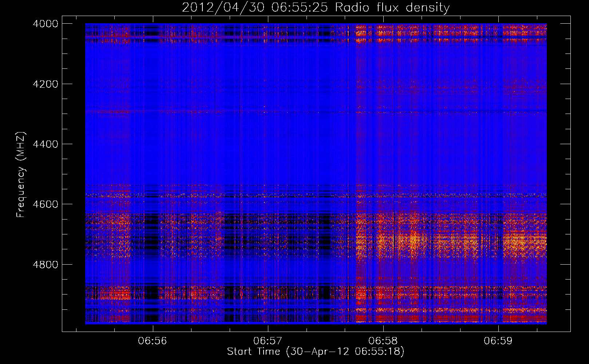Screen dimensions: 589x364
Task: Click the 'Start Time (30-Apr-12 06:55:18)' axis title
Action: click(x=316, y=352)
